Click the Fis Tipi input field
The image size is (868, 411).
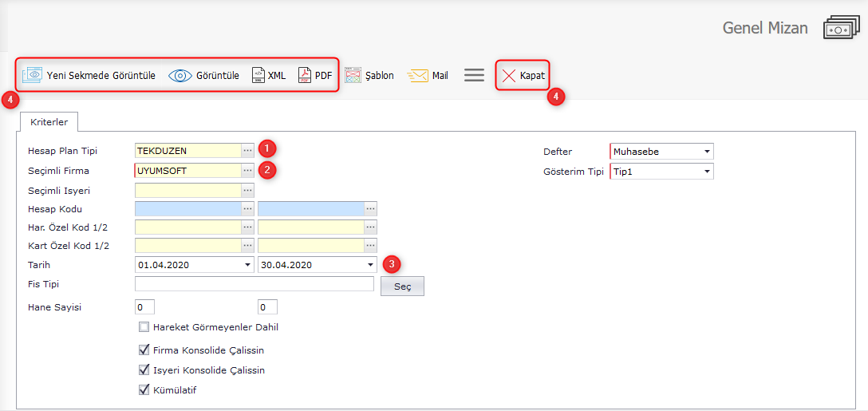tap(254, 284)
